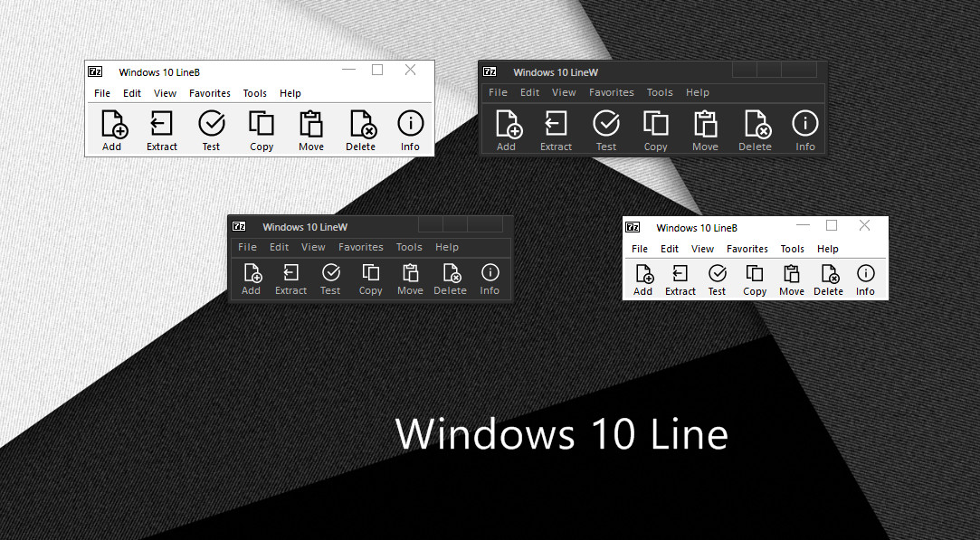Show Tools menu in small light LineB window

(x=793, y=249)
